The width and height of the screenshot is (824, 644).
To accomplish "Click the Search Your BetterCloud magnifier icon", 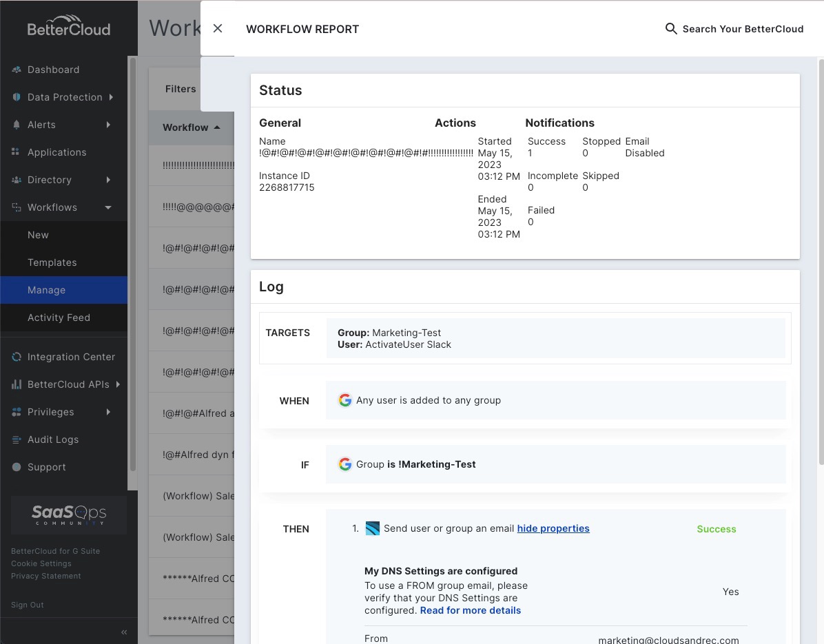I will [x=670, y=29].
